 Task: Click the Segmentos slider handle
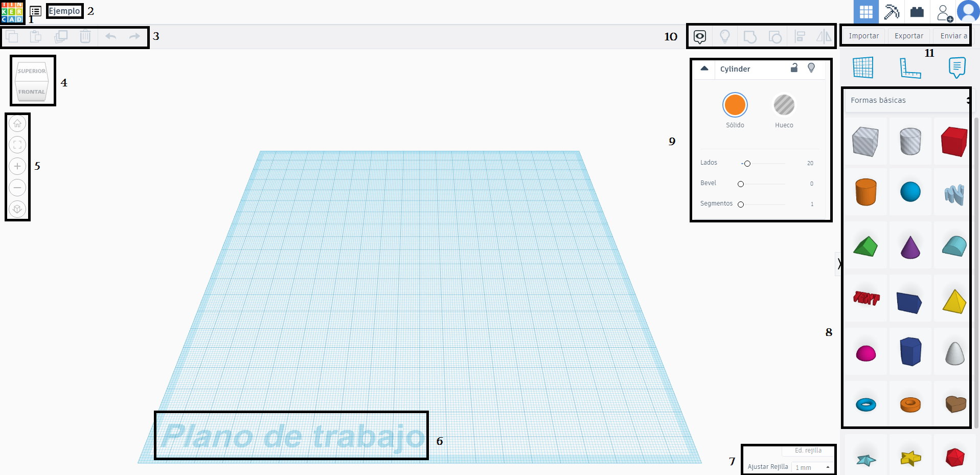coord(741,205)
